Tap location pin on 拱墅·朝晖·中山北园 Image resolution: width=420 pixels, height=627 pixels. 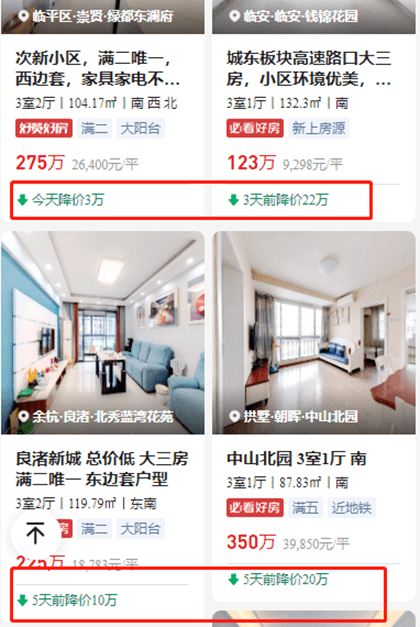click(x=234, y=417)
